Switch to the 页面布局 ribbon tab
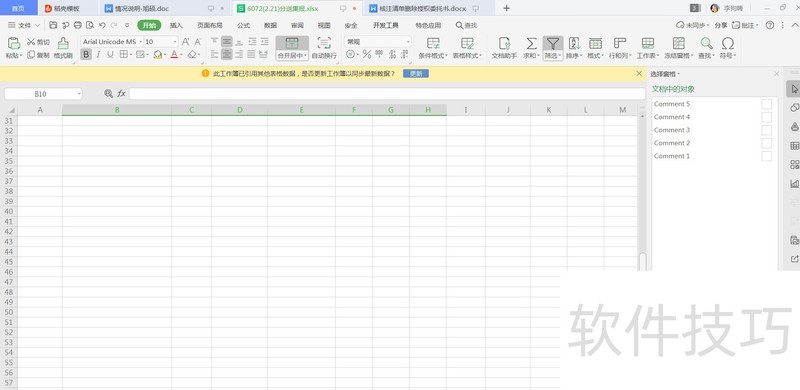 click(x=210, y=25)
